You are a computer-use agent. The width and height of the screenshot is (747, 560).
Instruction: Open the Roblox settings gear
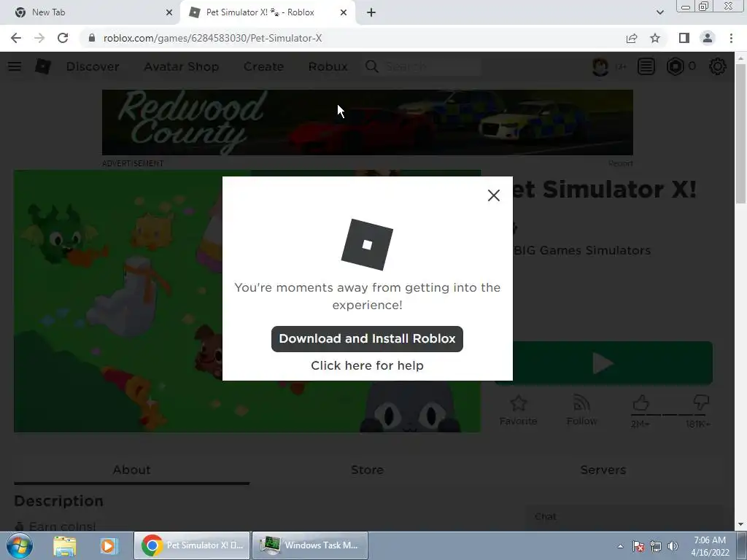718,66
